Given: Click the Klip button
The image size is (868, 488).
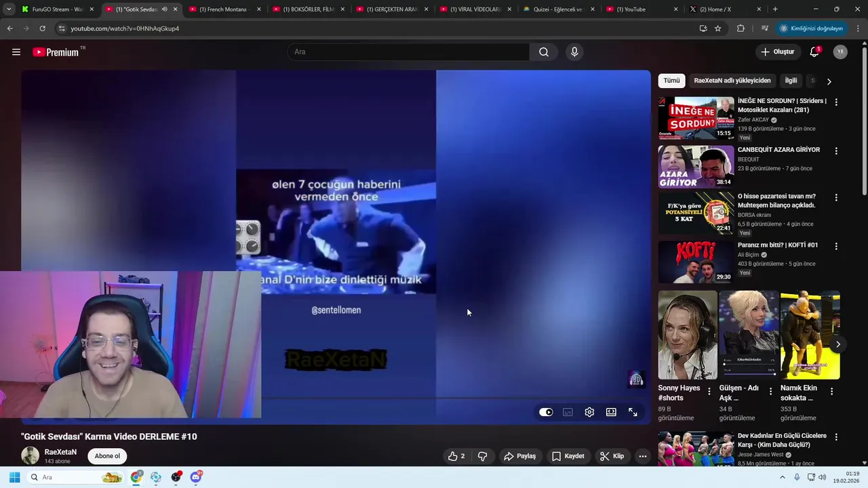Looking at the screenshot, I should point(612,456).
